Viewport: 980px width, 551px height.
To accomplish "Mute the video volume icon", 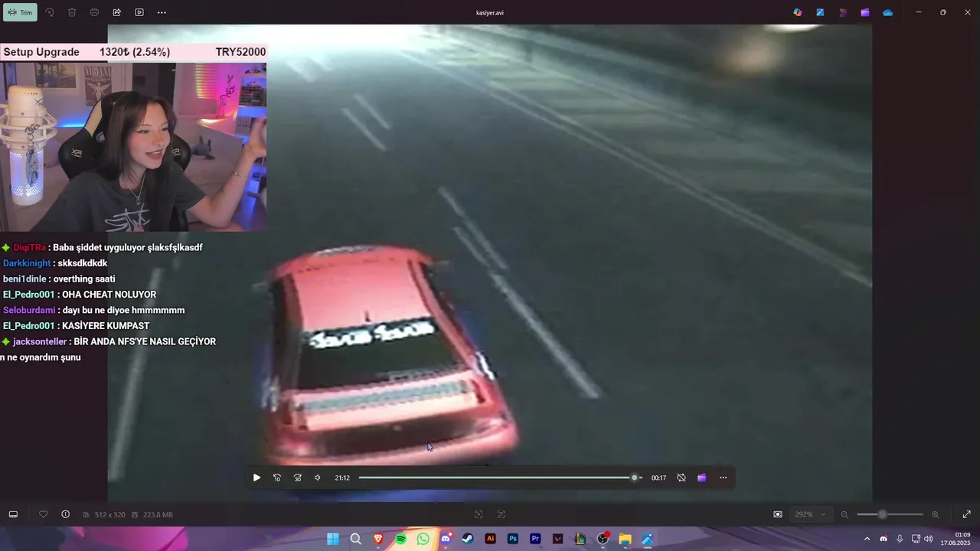I will click(x=318, y=478).
